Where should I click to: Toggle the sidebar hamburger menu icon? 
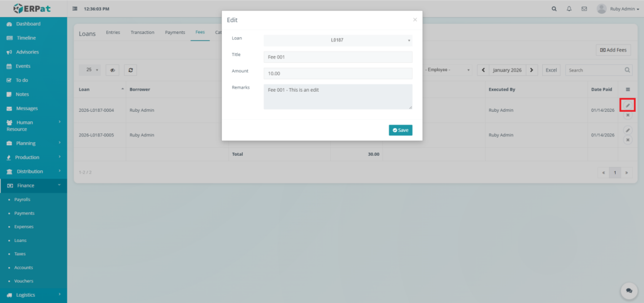click(75, 9)
